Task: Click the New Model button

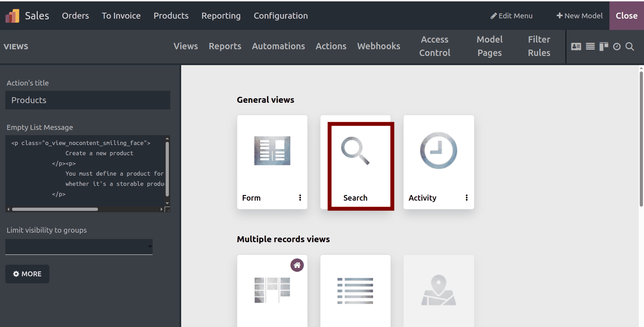Action: click(579, 16)
